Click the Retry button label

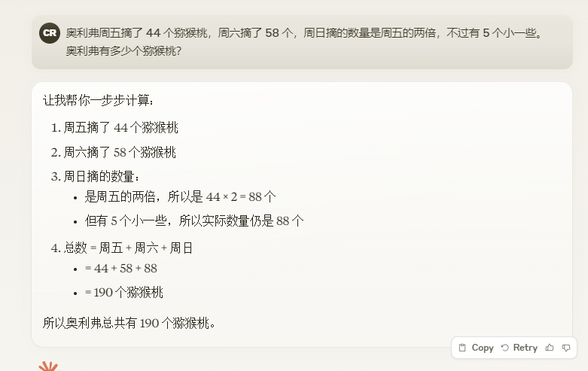525,348
